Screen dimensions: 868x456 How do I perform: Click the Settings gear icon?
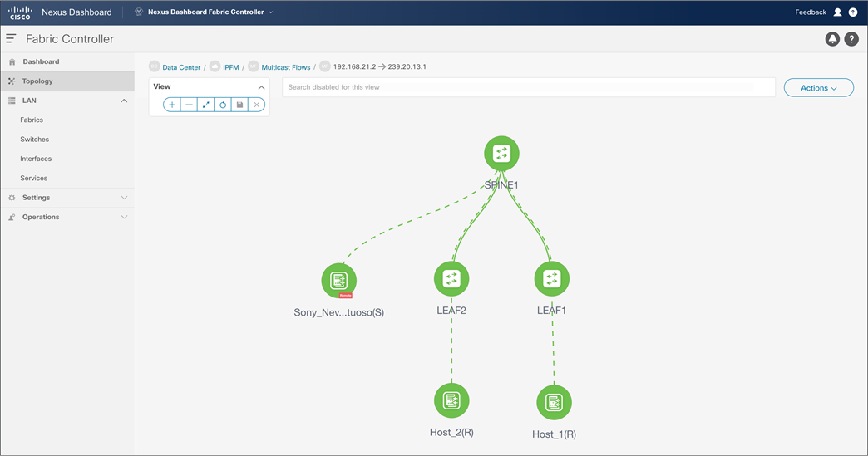tap(12, 198)
